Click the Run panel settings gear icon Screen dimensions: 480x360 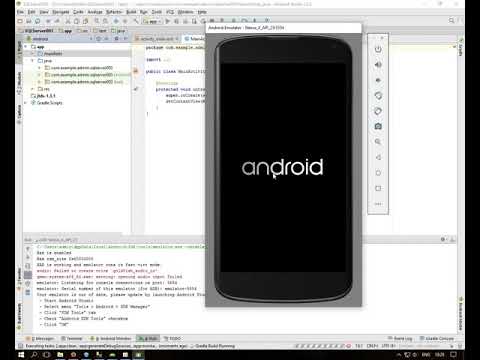pos(443,239)
